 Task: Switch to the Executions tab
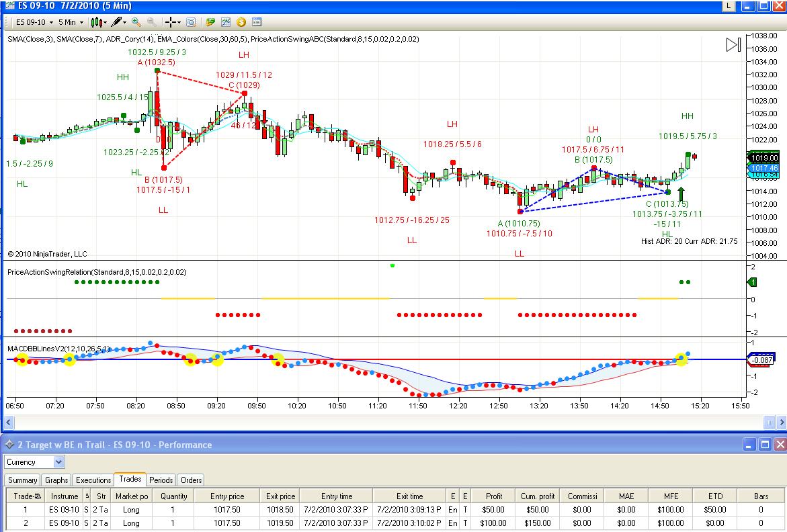click(x=93, y=480)
